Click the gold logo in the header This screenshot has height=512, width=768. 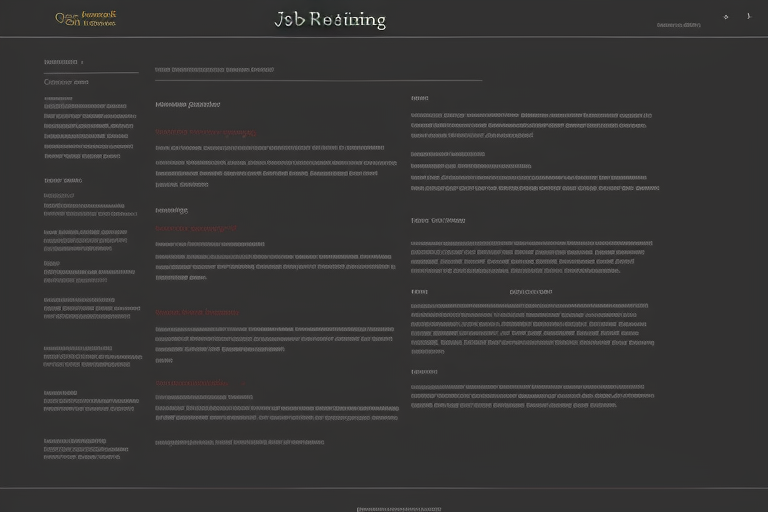tap(67, 19)
